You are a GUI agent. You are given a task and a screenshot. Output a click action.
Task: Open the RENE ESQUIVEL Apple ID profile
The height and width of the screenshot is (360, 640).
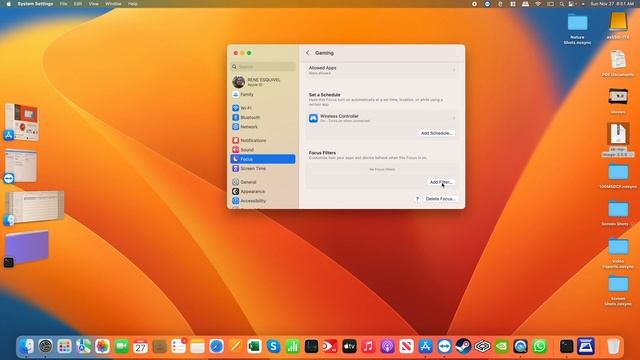click(263, 82)
